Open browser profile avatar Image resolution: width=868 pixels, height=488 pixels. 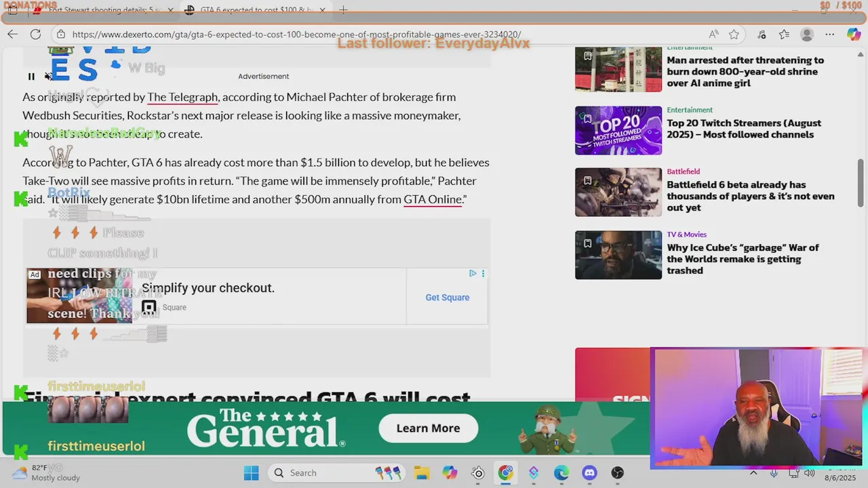point(806,34)
